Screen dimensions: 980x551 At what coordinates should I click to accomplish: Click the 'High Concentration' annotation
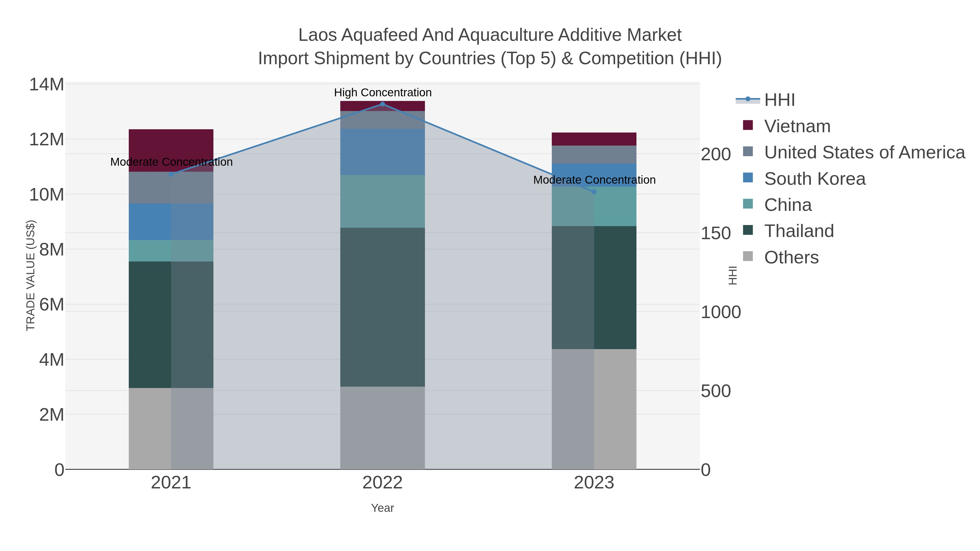383,93
